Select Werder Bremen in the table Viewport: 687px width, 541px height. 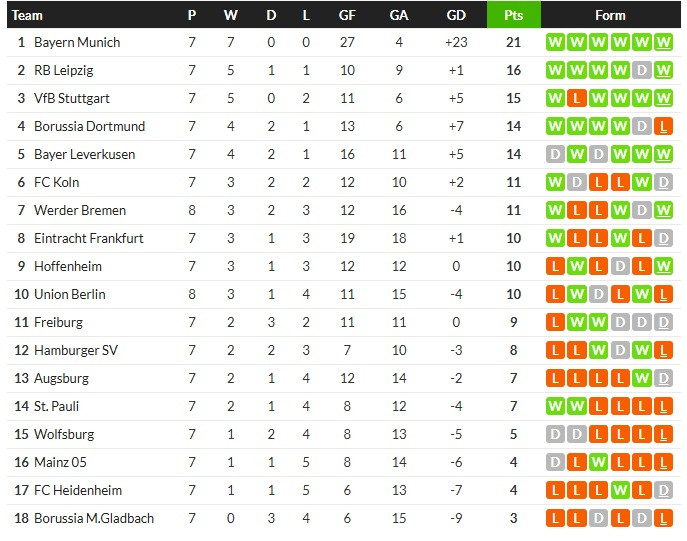pyautogui.click(x=80, y=210)
